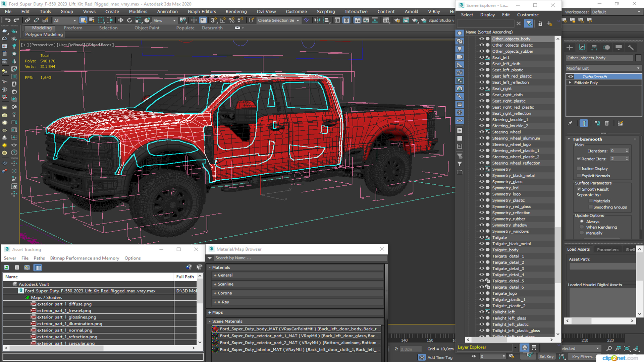Click Configure Modifier Sets icon
Image resolution: width=644 pixels, height=362 pixels.
[x=620, y=123]
